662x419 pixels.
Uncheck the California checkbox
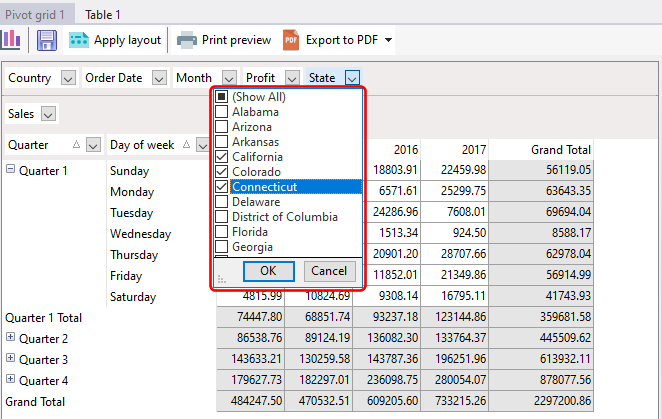[221, 157]
